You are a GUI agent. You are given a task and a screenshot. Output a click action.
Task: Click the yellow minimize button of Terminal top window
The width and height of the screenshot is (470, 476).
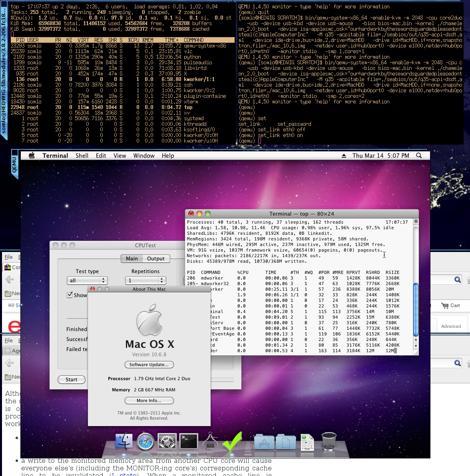click(x=199, y=214)
